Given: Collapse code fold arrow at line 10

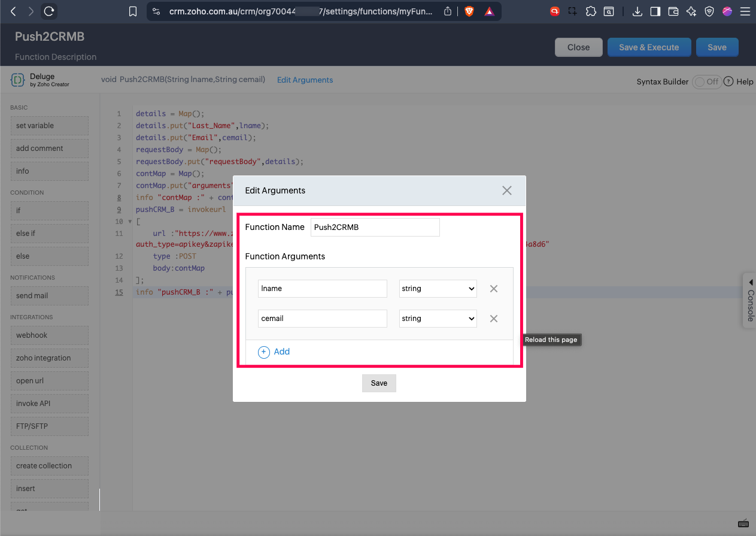Looking at the screenshot, I should pos(130,222).
